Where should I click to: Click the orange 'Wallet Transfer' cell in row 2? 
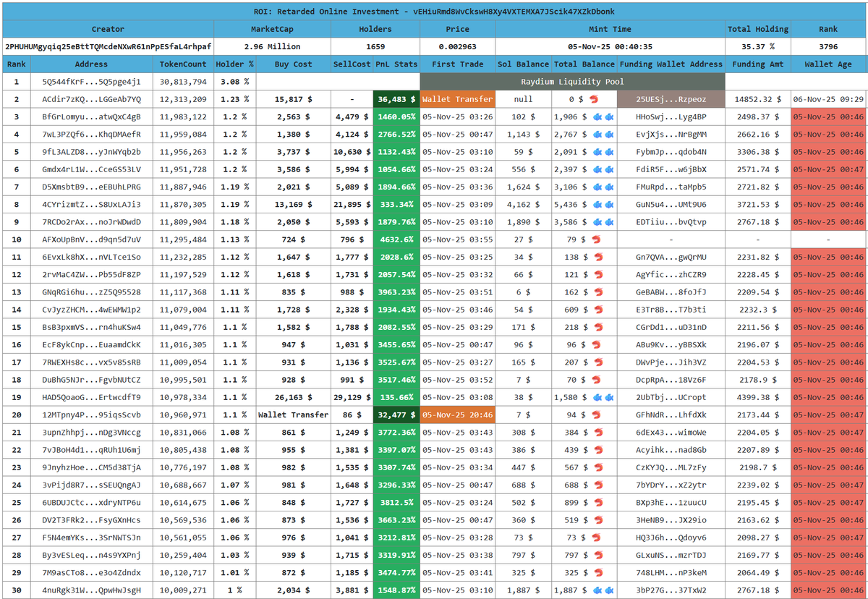click(x=457, y=99)
